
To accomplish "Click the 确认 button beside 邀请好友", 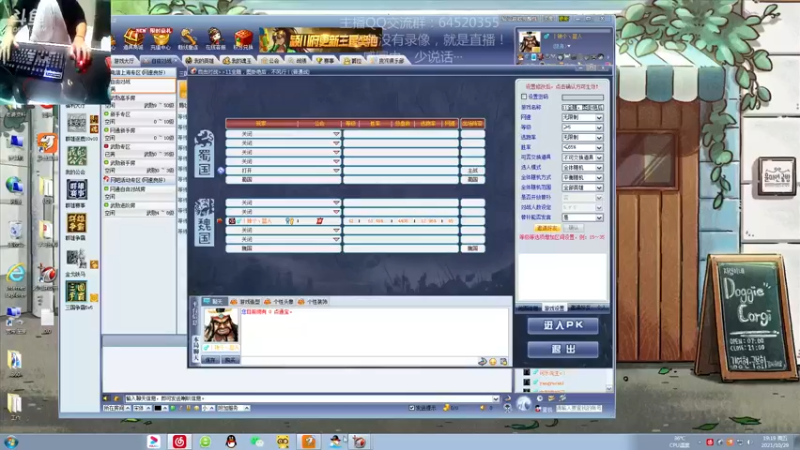I will 573,228.
